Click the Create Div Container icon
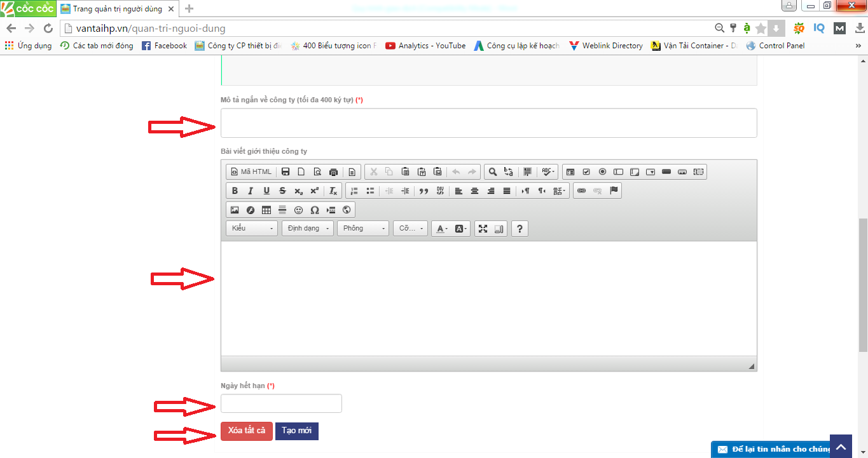This screenshot has width=868, height=458. click(440, 191)
